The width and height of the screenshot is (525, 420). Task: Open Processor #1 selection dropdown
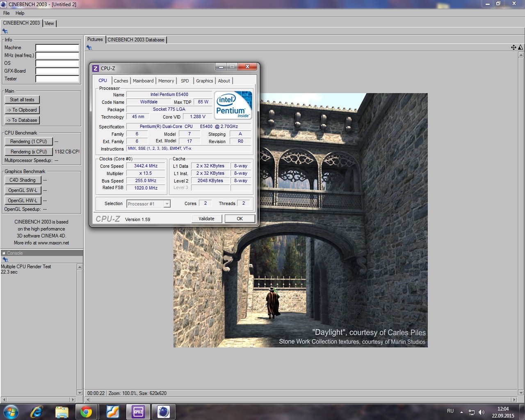pyautogui.click(x=148, y=204)
